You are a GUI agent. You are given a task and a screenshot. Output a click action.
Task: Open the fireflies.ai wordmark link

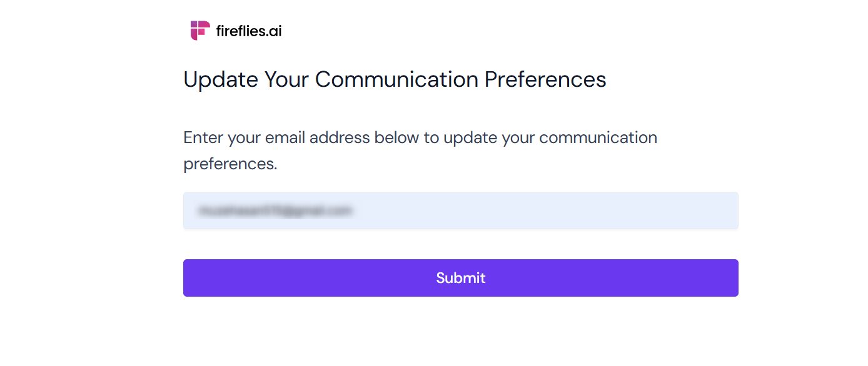[x=249, y=31]
